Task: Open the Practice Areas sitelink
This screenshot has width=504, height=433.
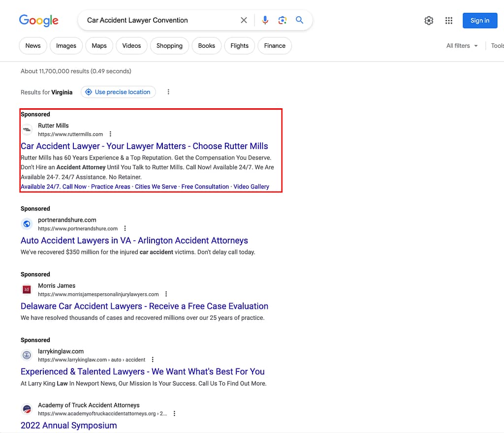Action: [x=111, y=186]
